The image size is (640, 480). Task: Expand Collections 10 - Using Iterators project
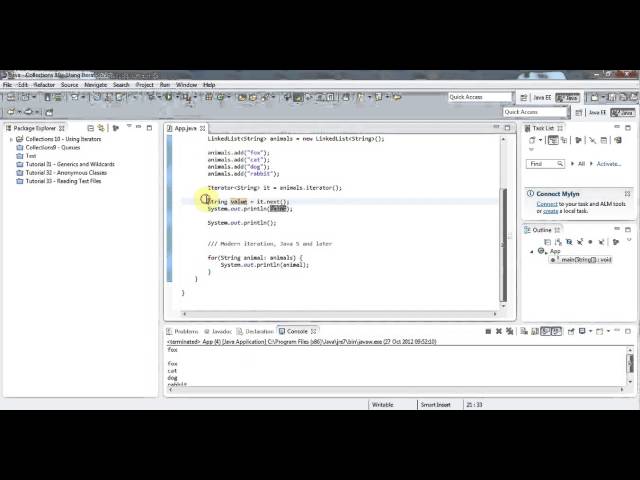tap(11, 140)
